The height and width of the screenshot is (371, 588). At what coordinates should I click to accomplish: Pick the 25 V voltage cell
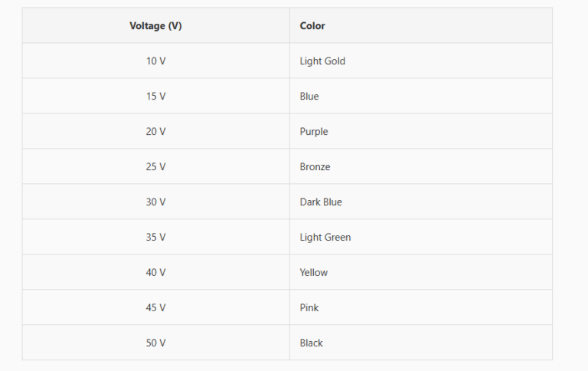pos(155,167)
